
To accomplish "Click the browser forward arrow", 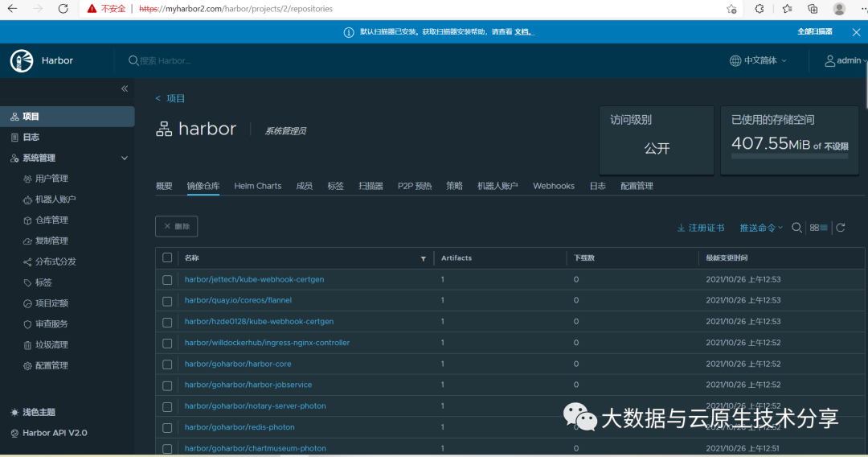I will [x=38, y=9].
